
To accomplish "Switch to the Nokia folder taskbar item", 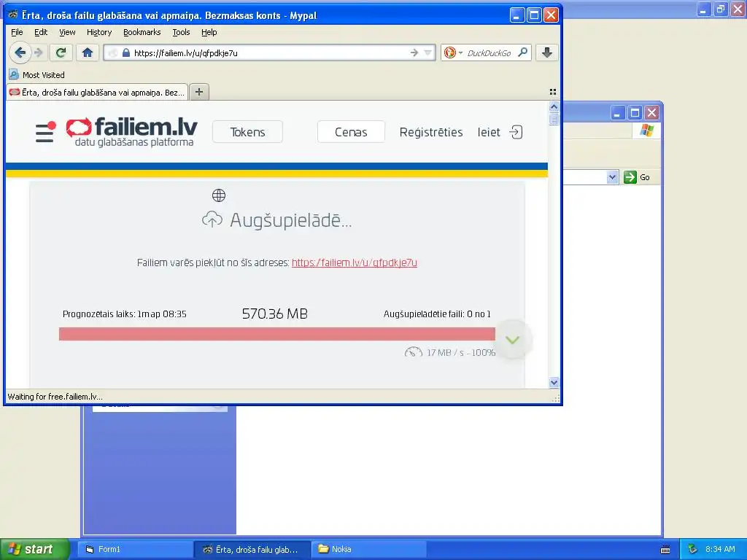I will (368, 549).
